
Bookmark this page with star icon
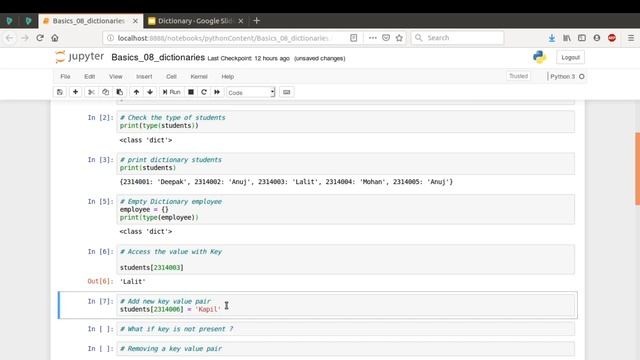(x=399, y=38)
